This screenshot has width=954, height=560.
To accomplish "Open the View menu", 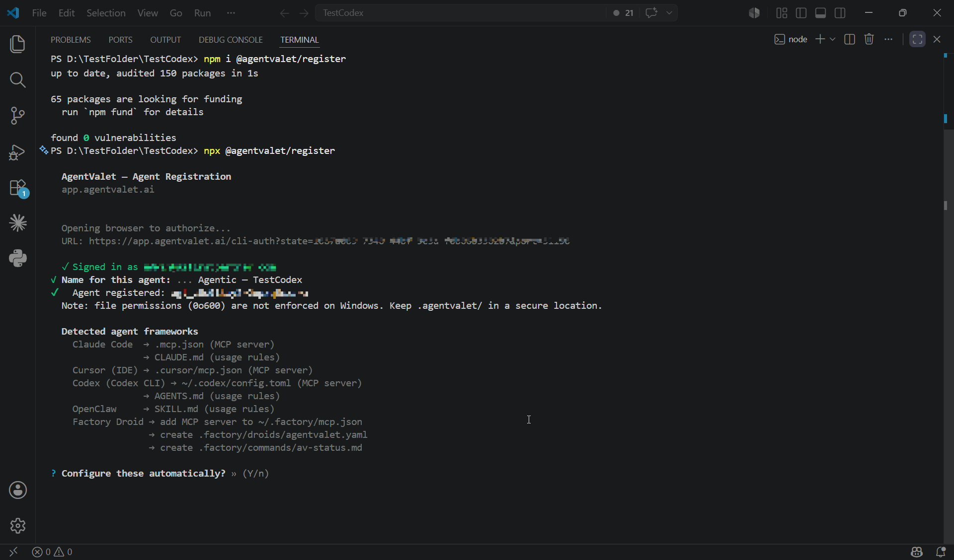I will pyautogui.click(x=148, y=13).
